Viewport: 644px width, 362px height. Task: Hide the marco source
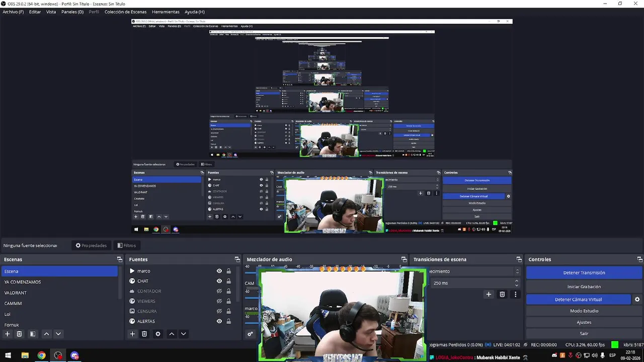point(219,271)
